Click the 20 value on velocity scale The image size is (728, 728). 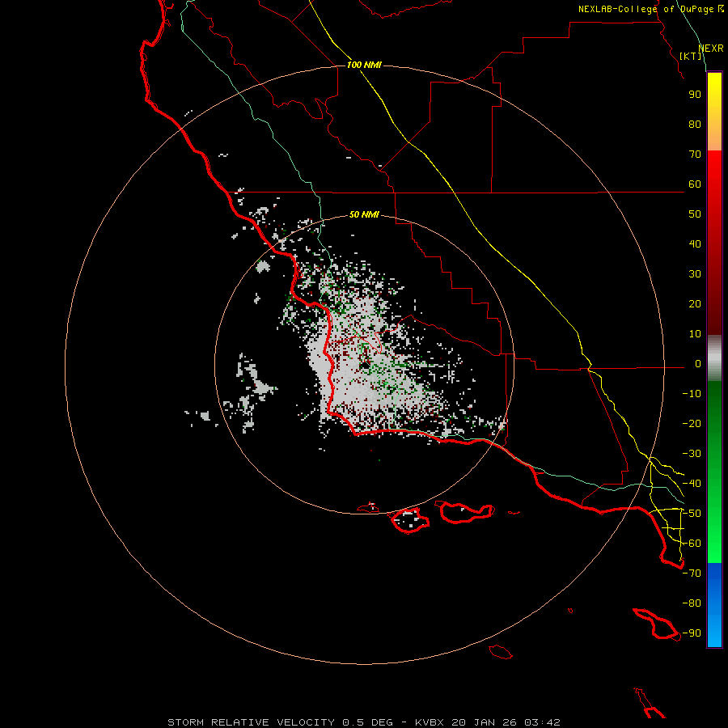click(695, 304)
